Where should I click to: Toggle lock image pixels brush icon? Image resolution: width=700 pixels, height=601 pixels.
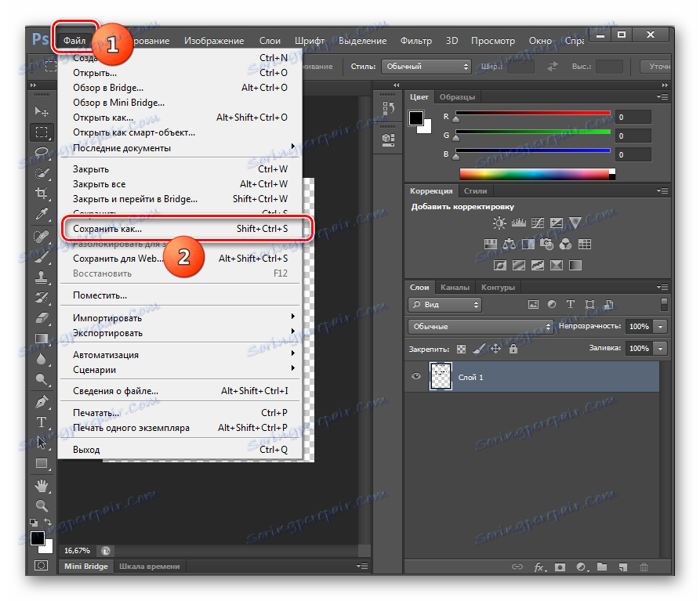pos(479,349)
